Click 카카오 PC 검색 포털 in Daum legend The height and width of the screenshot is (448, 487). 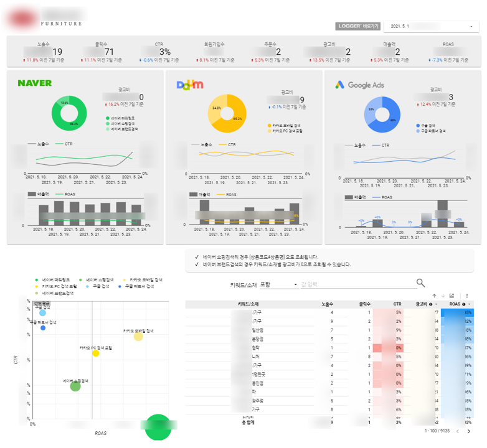click(x=285, y=131)
